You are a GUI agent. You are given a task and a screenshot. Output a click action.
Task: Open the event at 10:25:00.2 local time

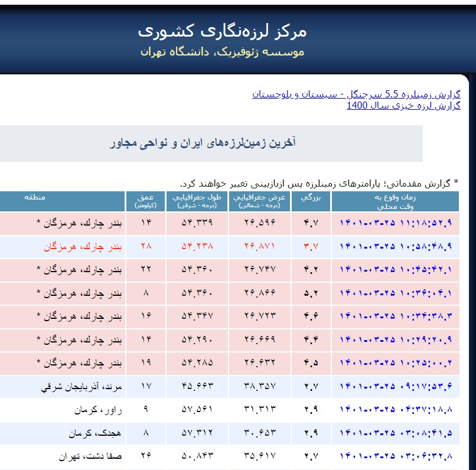(396, 363)
